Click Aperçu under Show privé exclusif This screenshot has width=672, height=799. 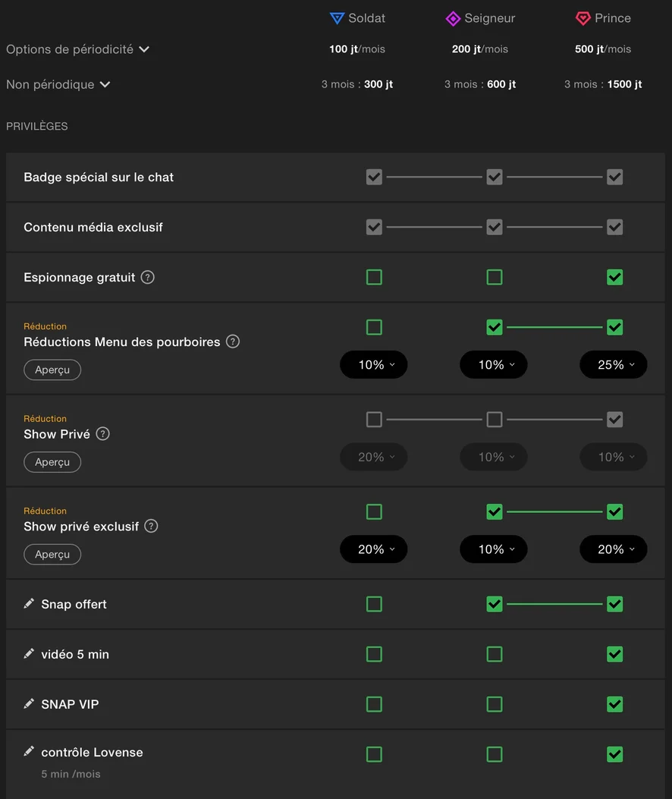[x=52, y=555]
